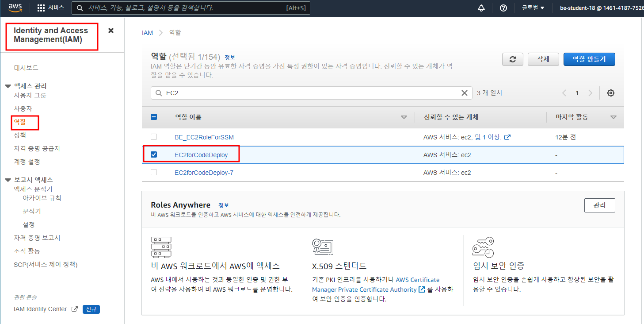Click the IAM breadcrumb link

[x=147, y=33]
